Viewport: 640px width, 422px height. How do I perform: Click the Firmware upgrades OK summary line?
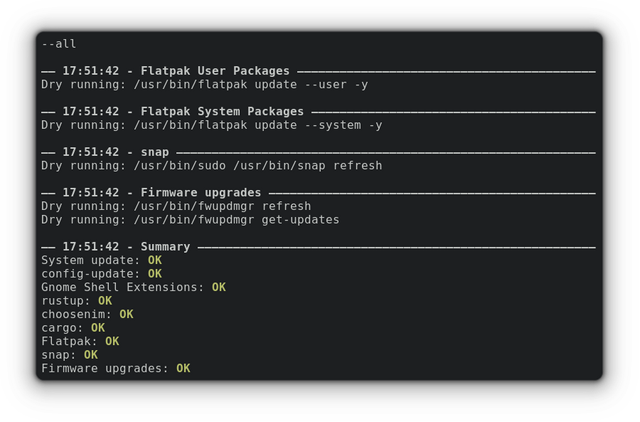[115, 368]
